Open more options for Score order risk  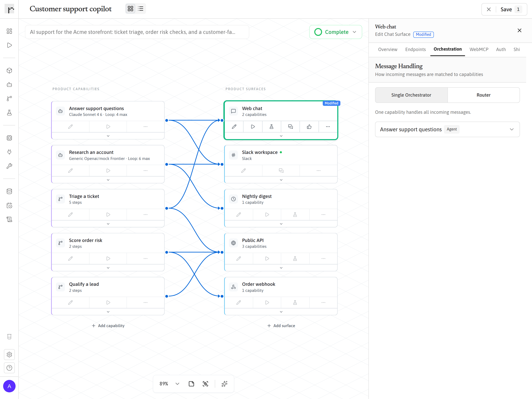pyautogui.click(x=145, y=259)
